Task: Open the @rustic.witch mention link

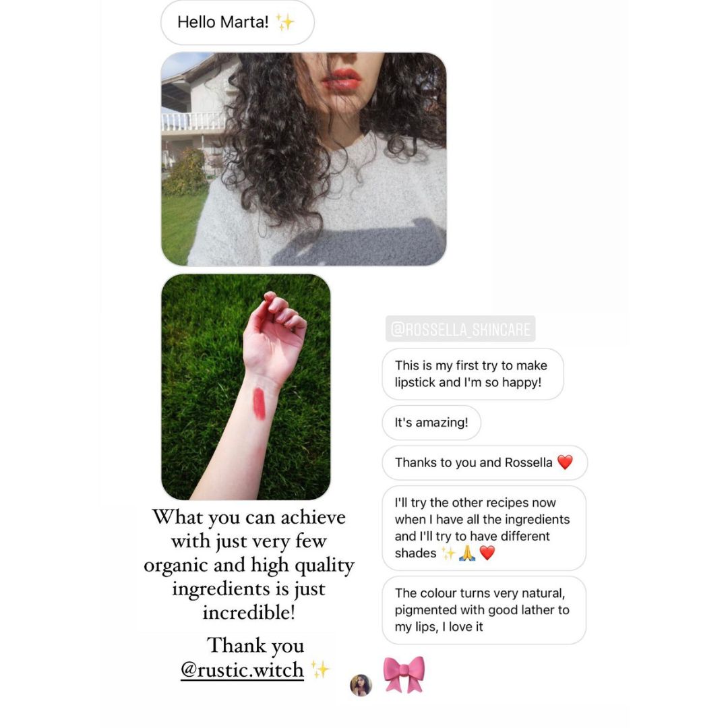Action: point(242,670)
